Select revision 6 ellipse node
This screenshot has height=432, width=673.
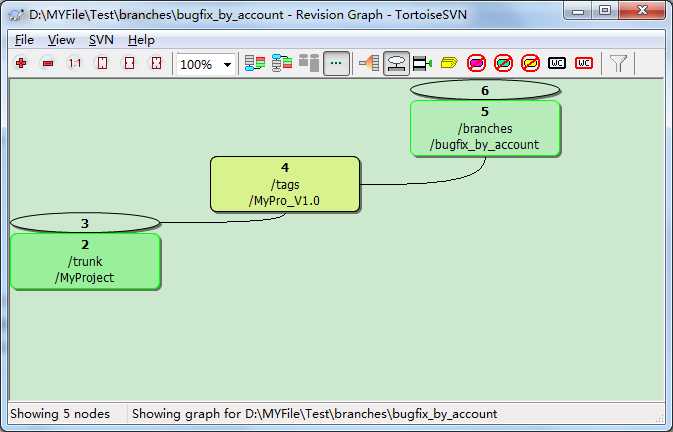(x=485, y=91)
